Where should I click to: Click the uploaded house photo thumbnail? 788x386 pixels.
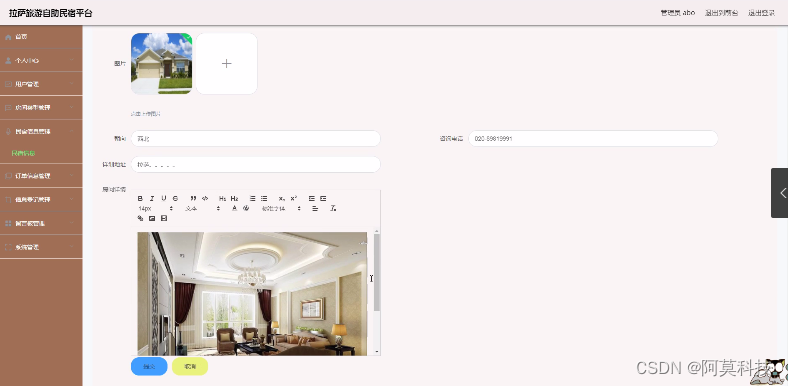pyautogui.click(x=161, y=64)
